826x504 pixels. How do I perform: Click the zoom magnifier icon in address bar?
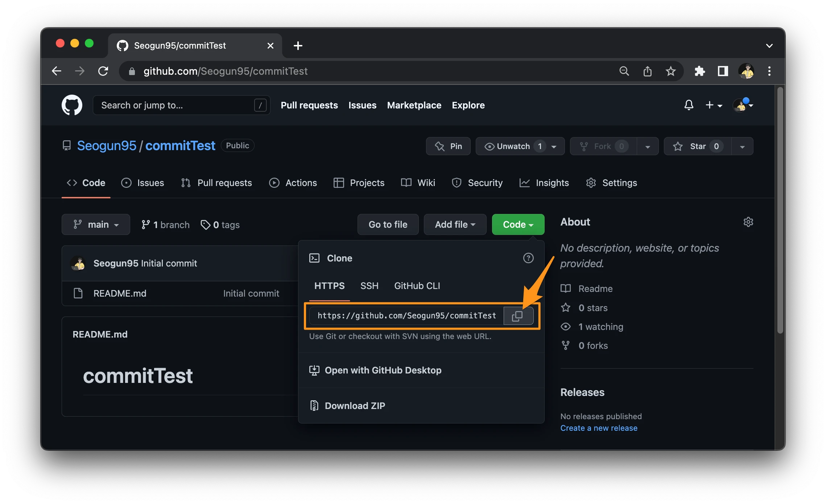624,71
